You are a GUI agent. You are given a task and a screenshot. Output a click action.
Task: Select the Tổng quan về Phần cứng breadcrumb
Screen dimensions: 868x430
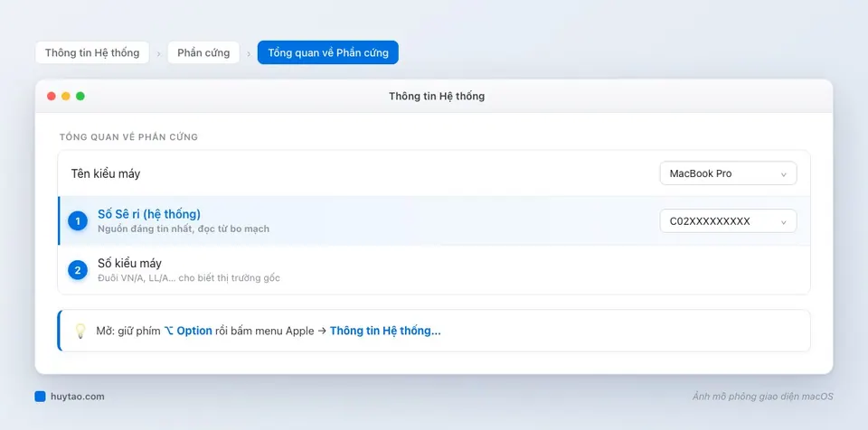(327, 52)
